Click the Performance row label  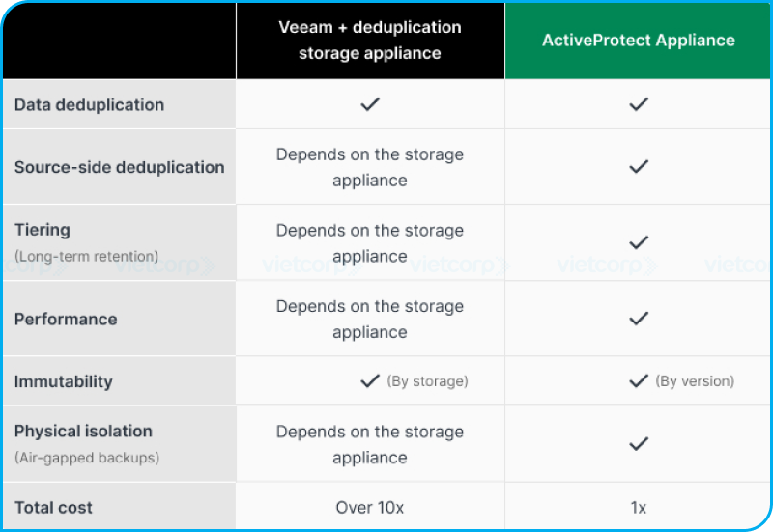coord(66,319)
